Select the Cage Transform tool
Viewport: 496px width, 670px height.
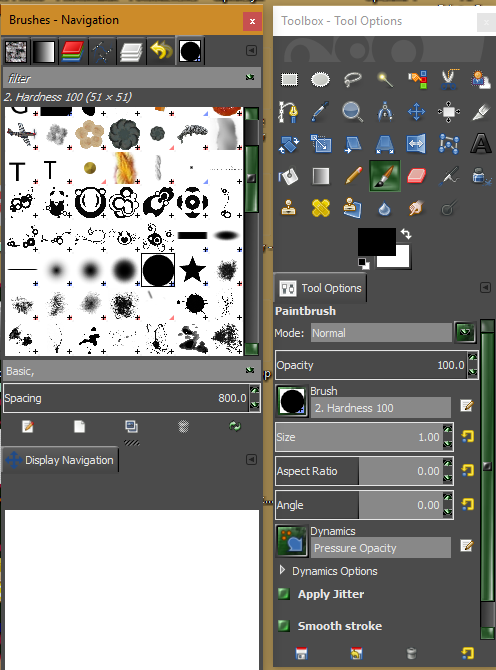[x=449, y=144]
